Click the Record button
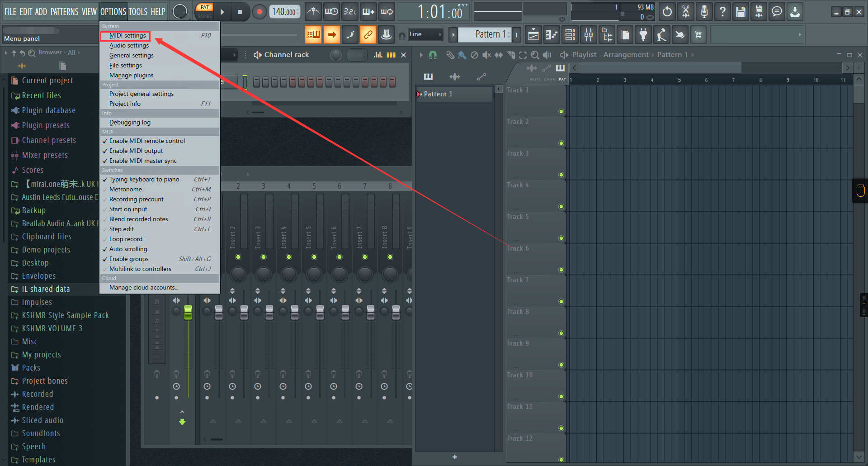This screenshot has height=466, width=868. 259,12
